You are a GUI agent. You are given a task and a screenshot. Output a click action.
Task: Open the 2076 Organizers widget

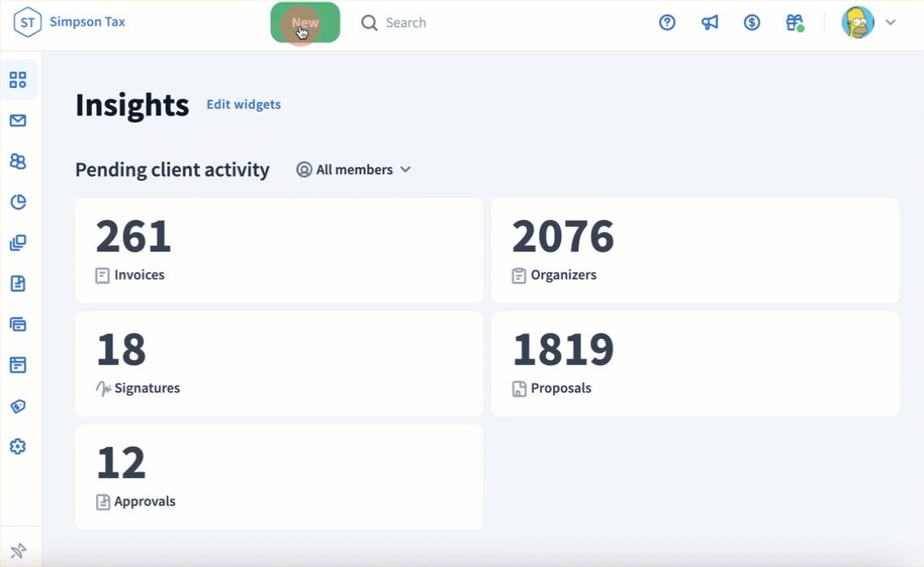[695, 250]
